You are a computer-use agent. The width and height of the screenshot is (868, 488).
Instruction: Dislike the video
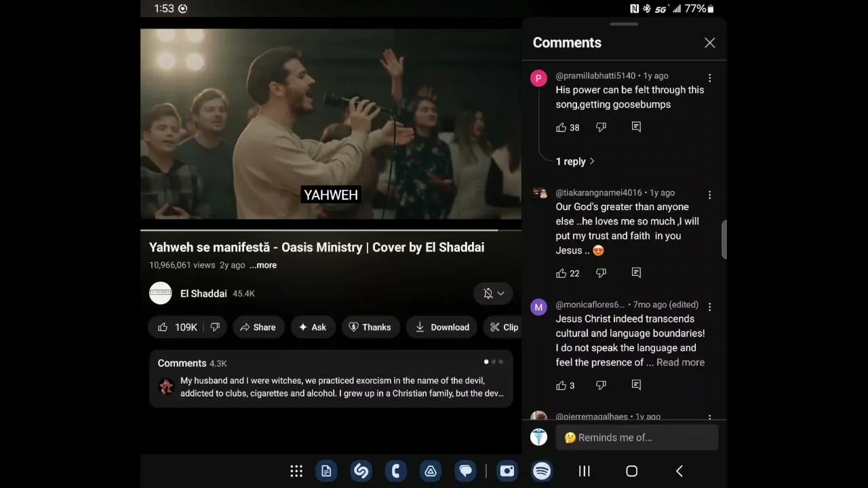click(215, 327)
